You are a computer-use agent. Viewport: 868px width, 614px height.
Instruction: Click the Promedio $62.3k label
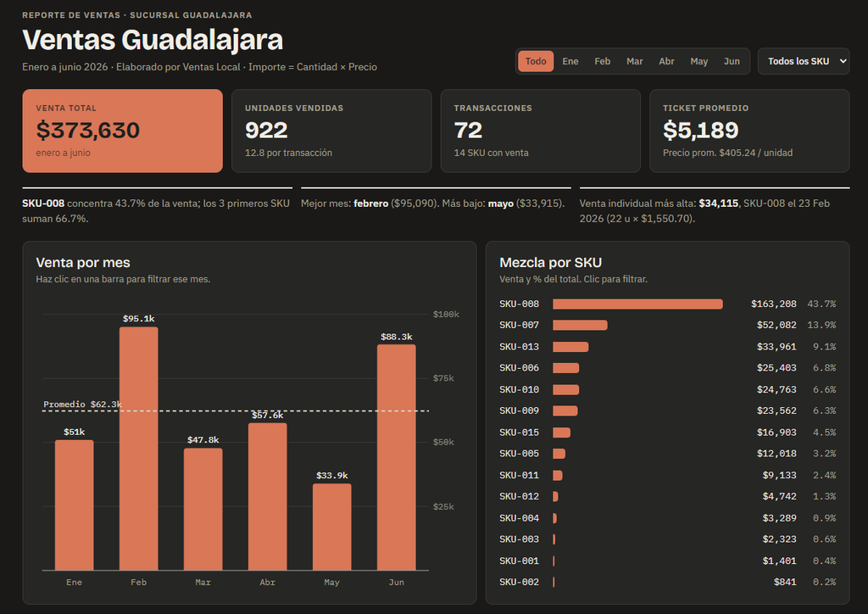pos(82,405)
